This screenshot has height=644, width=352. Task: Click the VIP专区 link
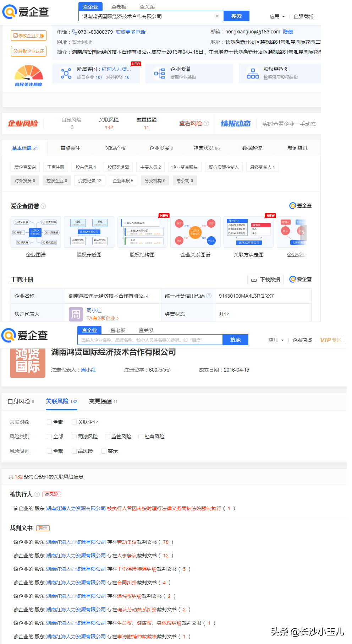pyautogui.click(x=331, y=340)
